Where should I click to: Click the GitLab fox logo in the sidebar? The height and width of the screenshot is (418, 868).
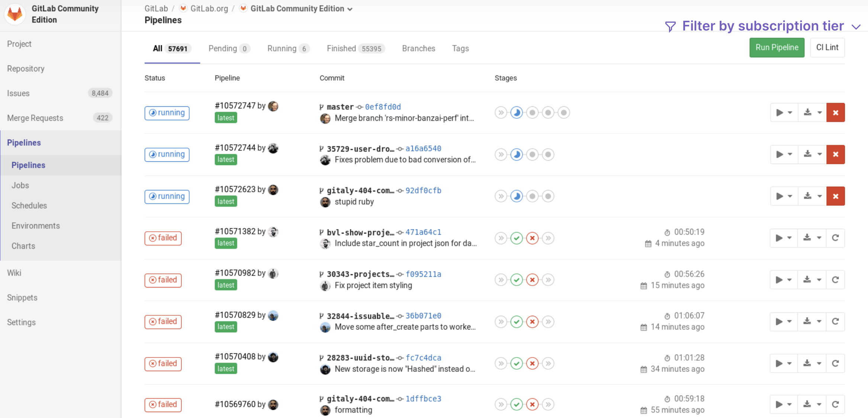15,14
